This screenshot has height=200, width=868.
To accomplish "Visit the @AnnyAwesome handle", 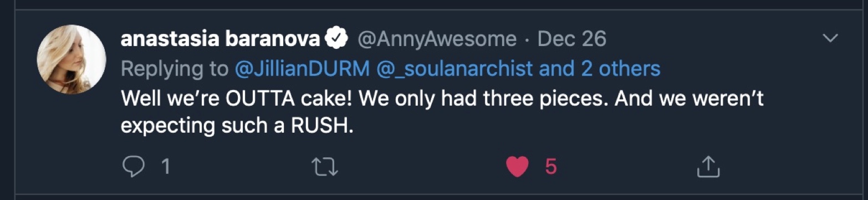I will pos(437,39).
